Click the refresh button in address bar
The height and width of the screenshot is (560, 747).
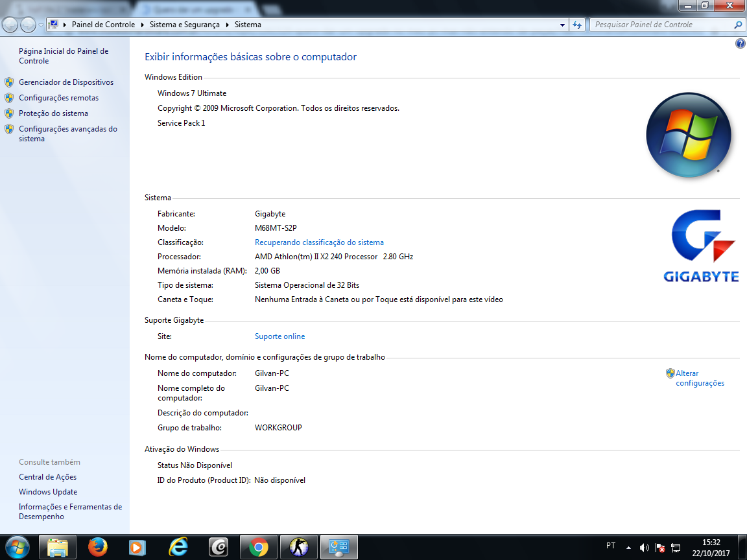tap(577, 25)
